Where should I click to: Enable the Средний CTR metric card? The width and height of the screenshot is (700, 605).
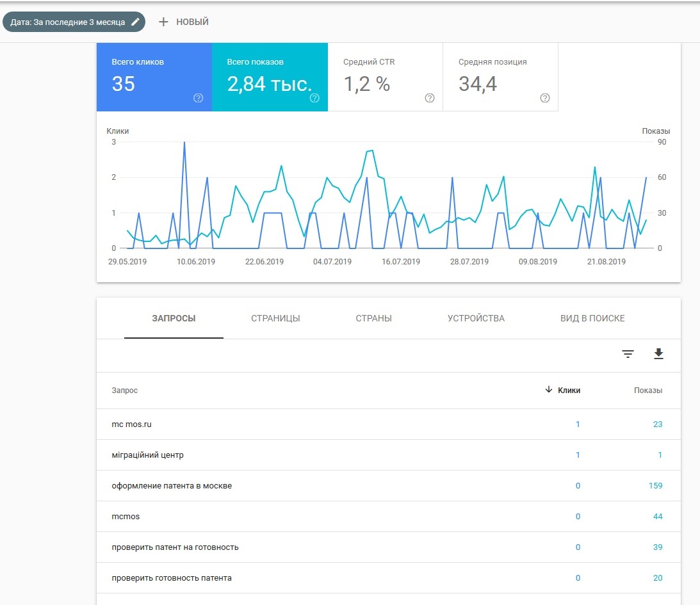click(x=384, y=77)
